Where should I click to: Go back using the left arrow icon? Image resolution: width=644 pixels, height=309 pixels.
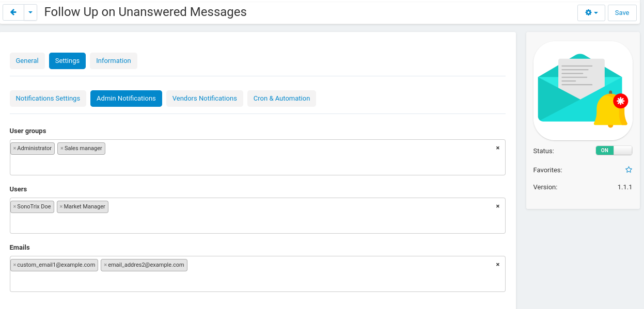pos(13,12)
